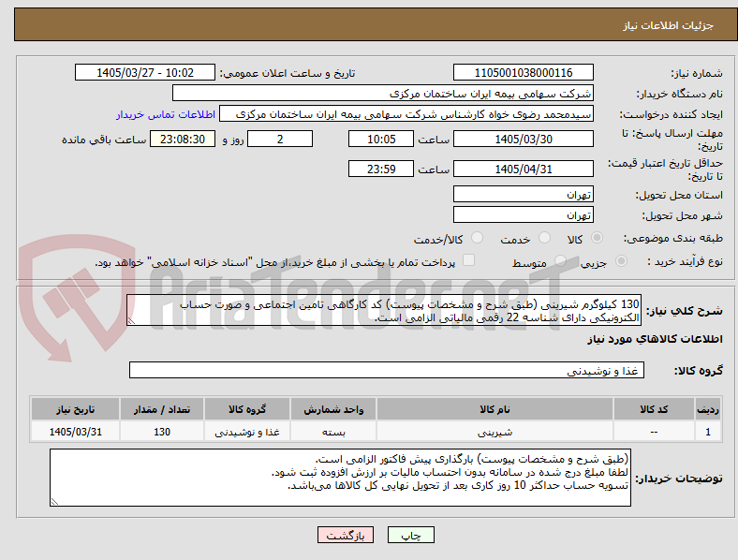Click the delivery city field تهران
Image resolution: width=738 pixels, height=560 pixels.
tap(524, 214)
